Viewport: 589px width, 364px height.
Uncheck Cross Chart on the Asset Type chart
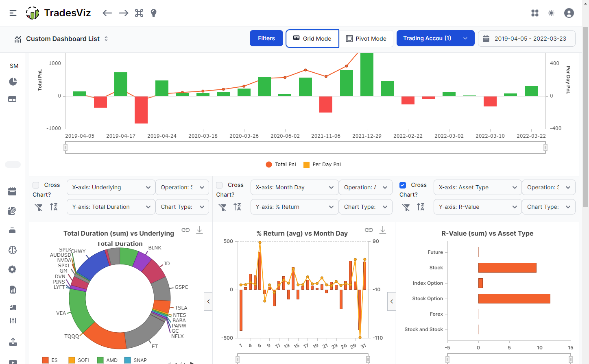pos(402,185)
